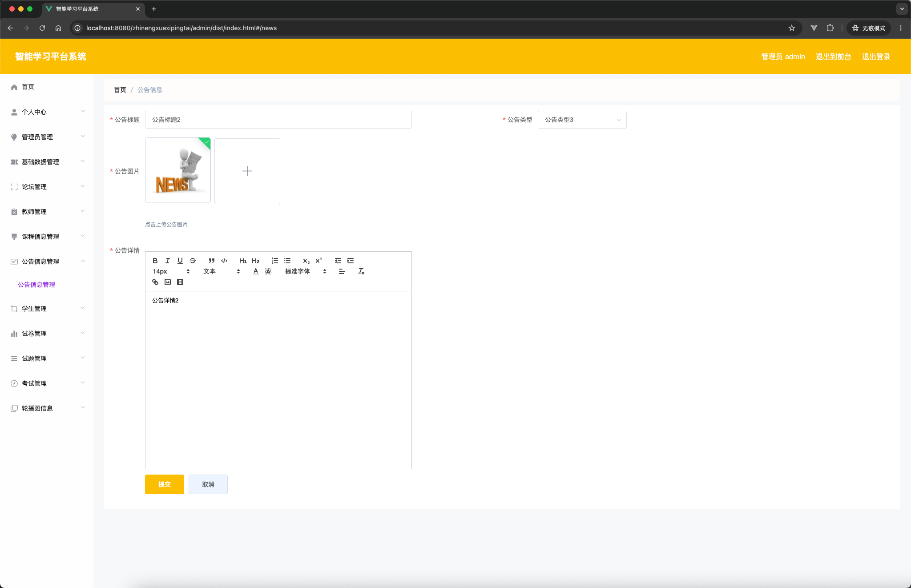Image resolution: width=911 pixels, height=588 pixels.
Task: Click the 公告信息 breadcrumb text
Action: point(150,90)
